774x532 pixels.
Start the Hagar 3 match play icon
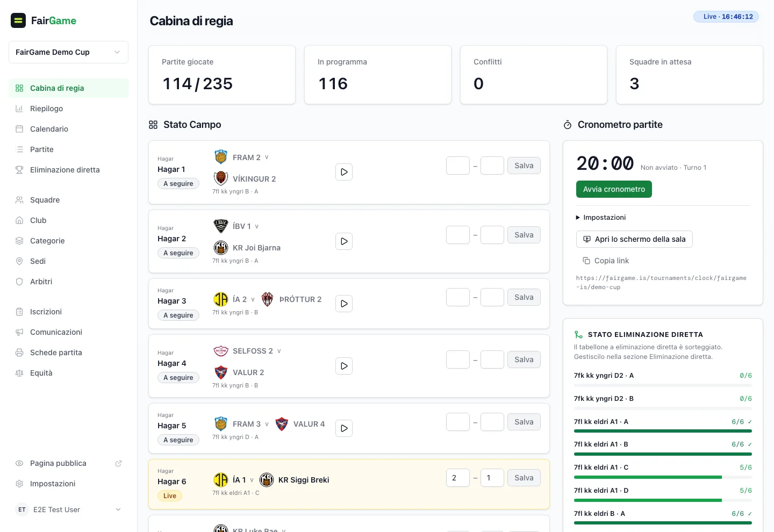pyautogui.click(x=344, y=304)
